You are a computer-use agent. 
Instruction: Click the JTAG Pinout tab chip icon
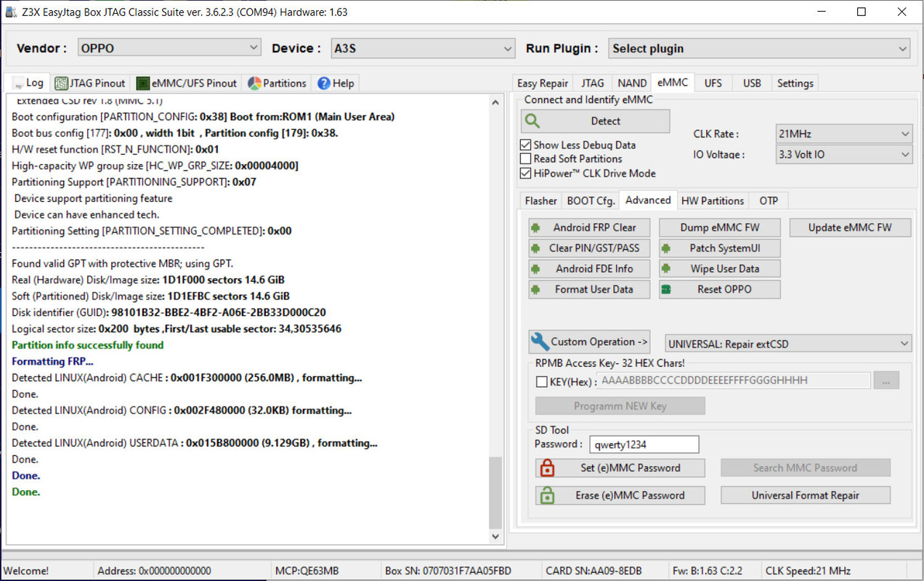[x=61, y=84]
